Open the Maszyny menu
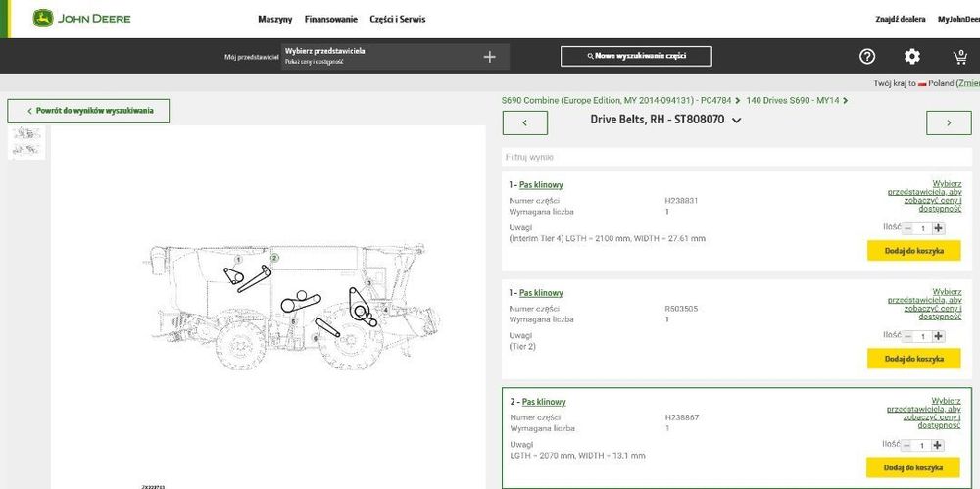The width and height of the screenshot is (980, 489). tap(275, 20)
